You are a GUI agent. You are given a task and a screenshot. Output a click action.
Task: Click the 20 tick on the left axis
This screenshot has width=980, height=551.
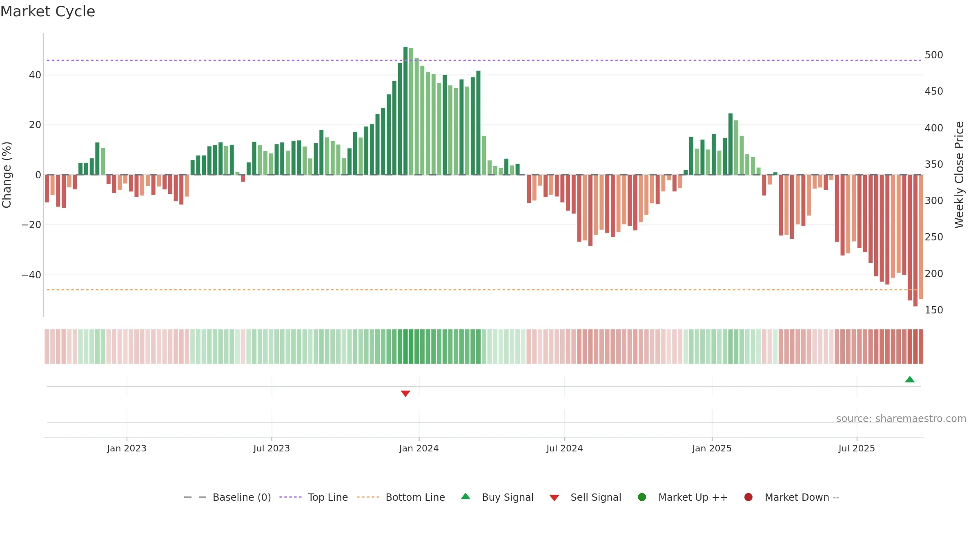point(35,125)
